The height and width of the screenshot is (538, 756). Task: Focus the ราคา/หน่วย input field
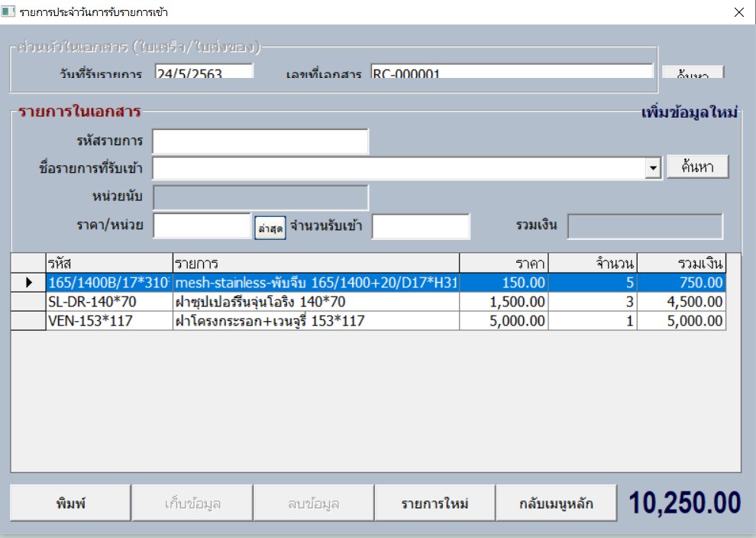202,225
